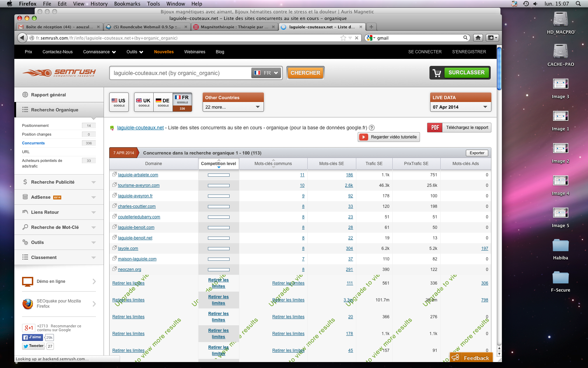Open the Other Countries dropdown
The height and width of the screenshot is (368, 588).
[233, 107]
